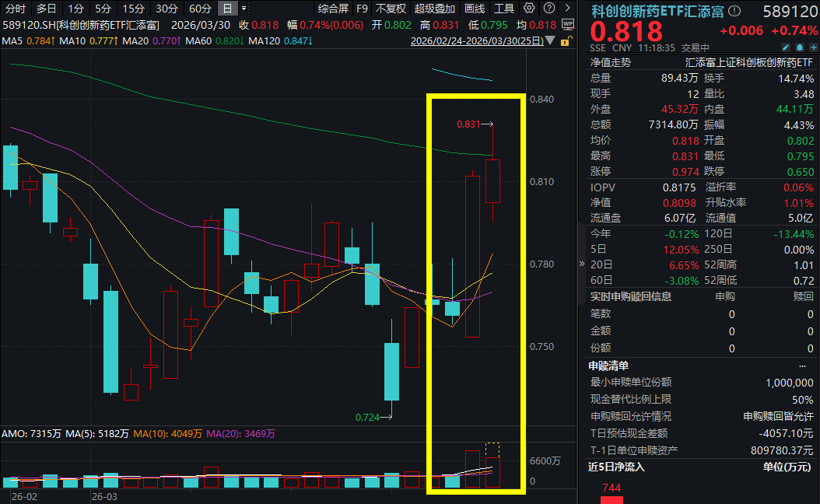Enable 超级叠加 overlay mode
The height and width of the screenshot is (504, 820).
point(434,9)
